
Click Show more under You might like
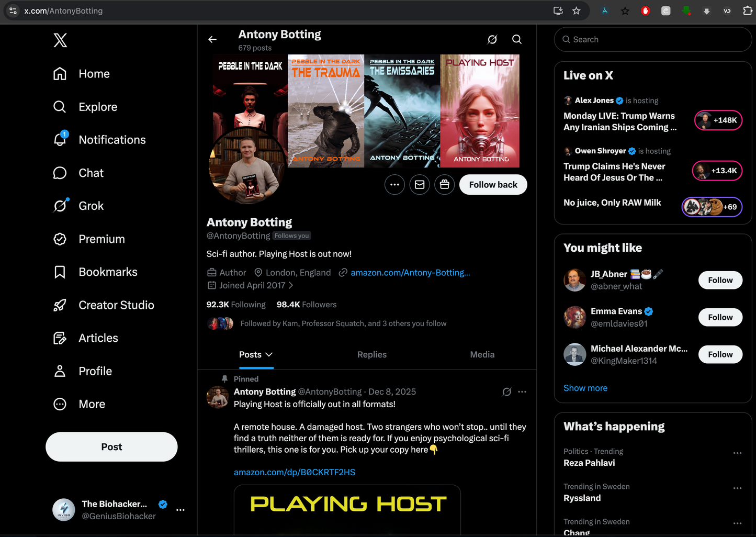click(x=585, y=388)
